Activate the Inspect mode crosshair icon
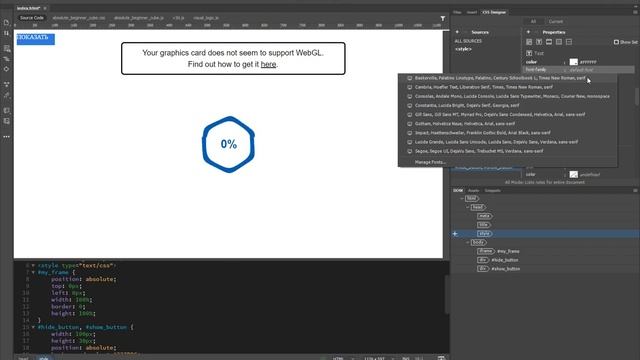 pos(6,69)
